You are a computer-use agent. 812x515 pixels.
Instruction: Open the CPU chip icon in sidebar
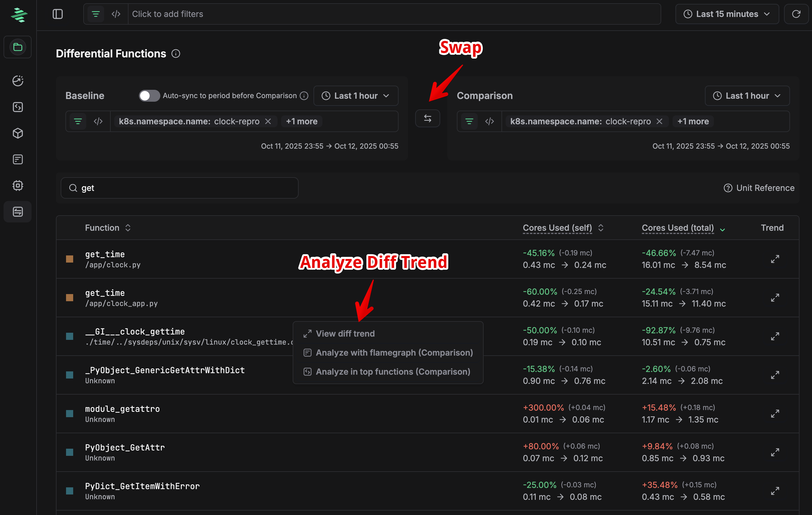click(x=18, y=185)
